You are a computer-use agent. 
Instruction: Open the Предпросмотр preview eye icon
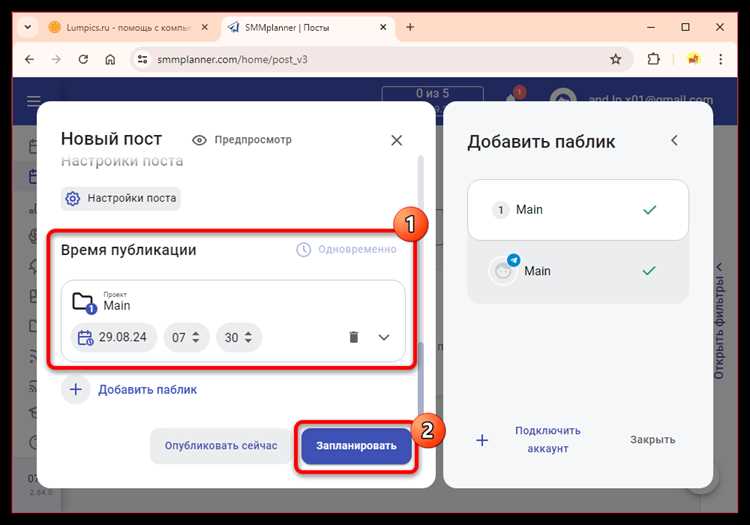(x=199, y=140)
